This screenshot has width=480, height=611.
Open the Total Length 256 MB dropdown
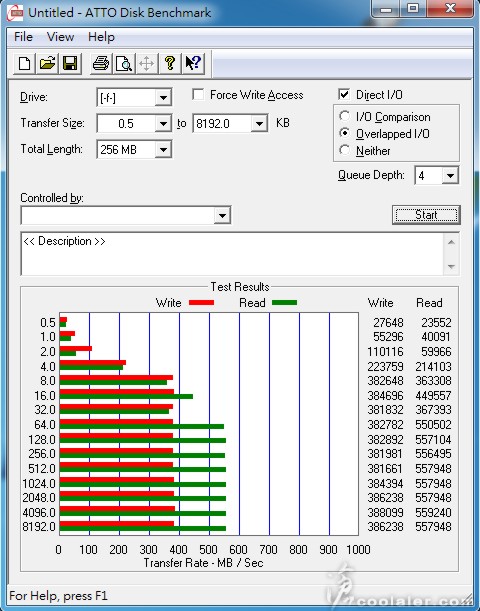tap(163, 150)
